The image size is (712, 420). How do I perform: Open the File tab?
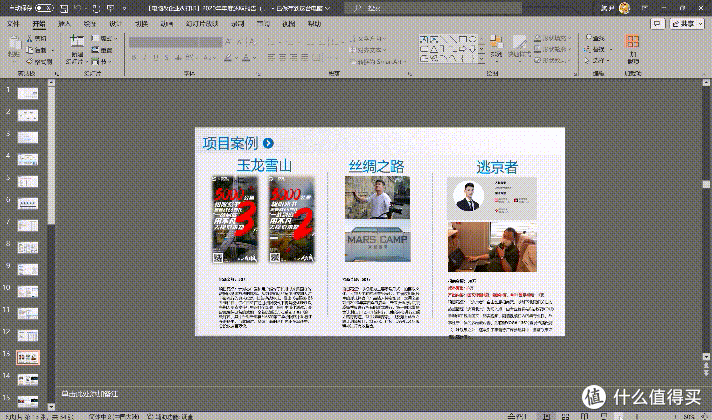[x=13, y=24]
